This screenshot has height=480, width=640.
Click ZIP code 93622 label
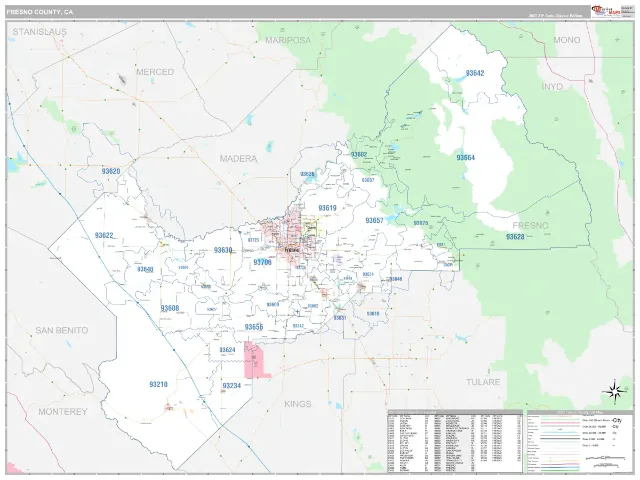tap(104, 236)
